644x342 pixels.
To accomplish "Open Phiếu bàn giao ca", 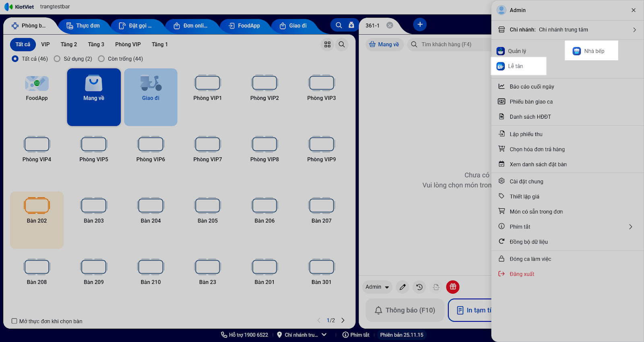I will click(568, 101).
